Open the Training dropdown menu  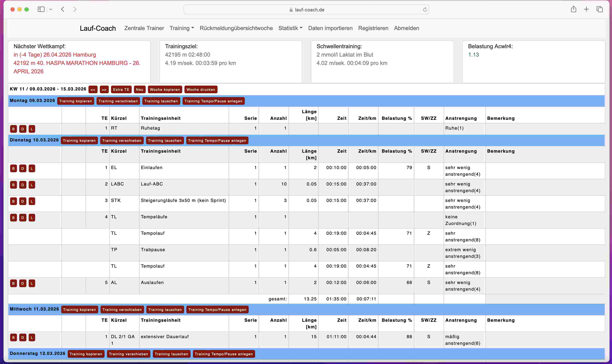[x=182, y=28]
